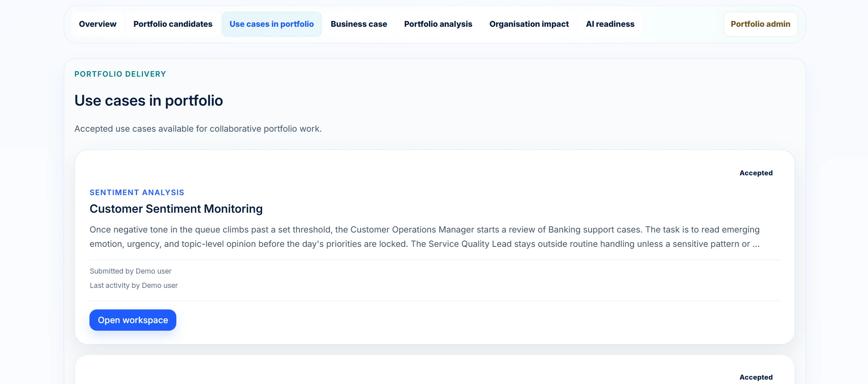Viewport: 868px width, 384px height.
Task: Click the Last activity by Demo user text
Action: coord(134,285)
